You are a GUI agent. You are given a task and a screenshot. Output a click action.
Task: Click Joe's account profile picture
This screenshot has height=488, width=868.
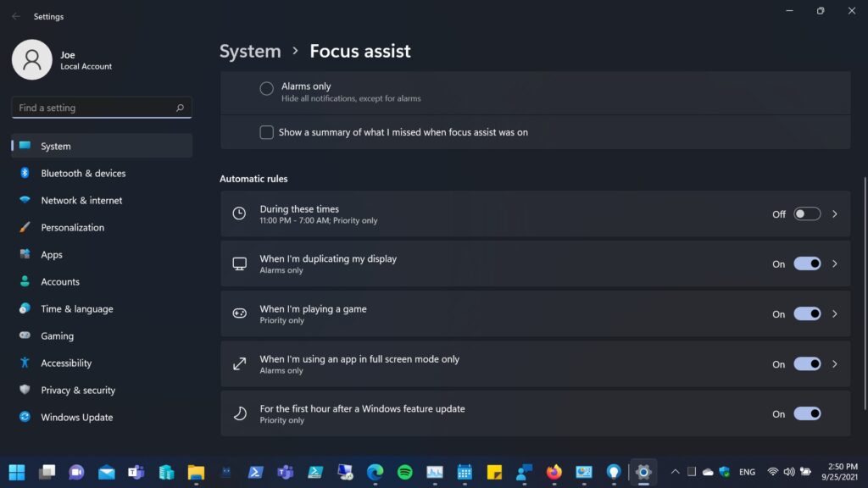pos(32,60)
